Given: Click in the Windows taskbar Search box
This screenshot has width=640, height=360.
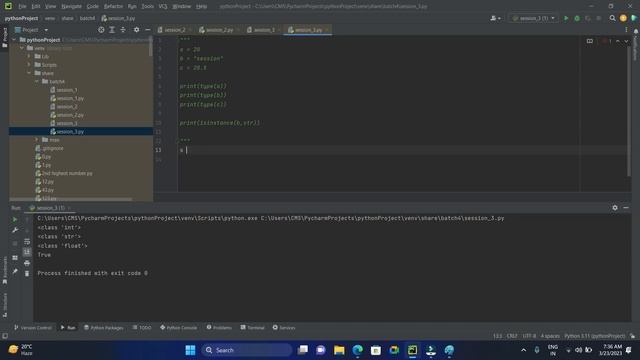Looking at the screenshot, I should 247,350.
